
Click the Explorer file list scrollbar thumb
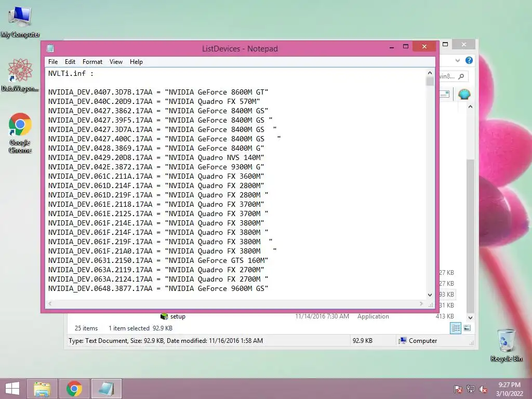(x=470, y=236)
